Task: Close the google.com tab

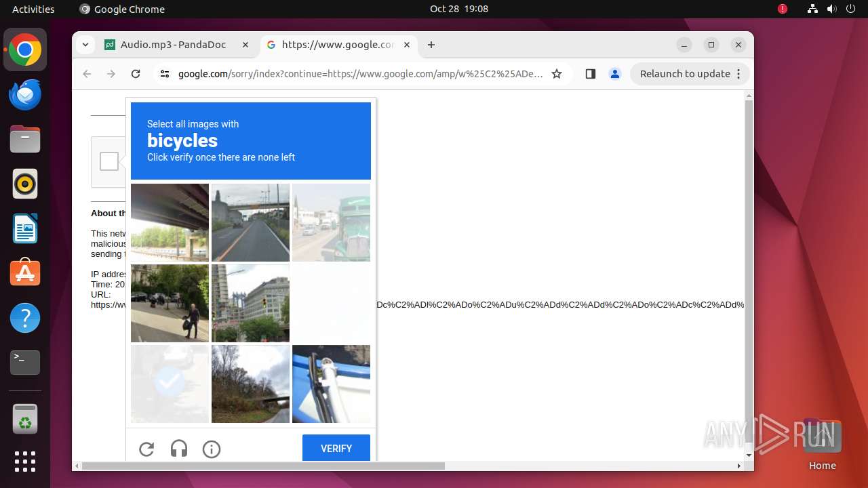Action: click(x=407, y=45)
